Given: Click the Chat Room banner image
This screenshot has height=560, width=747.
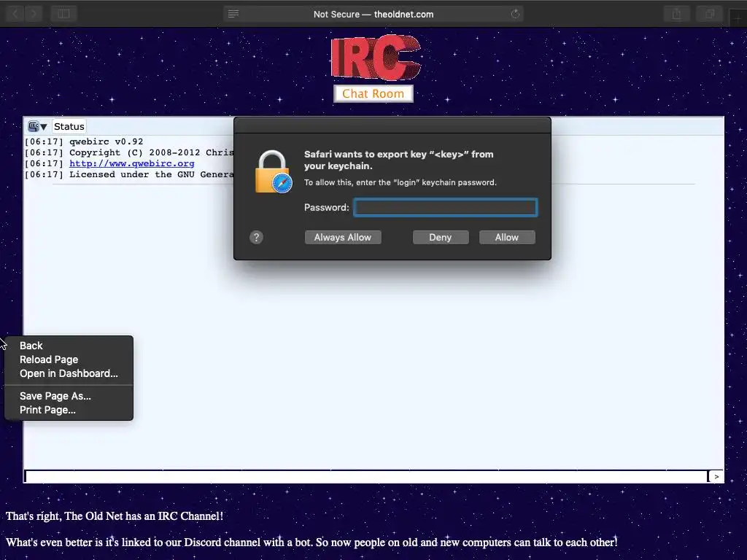Looking at the screenshot, I should tap(373, 94).
